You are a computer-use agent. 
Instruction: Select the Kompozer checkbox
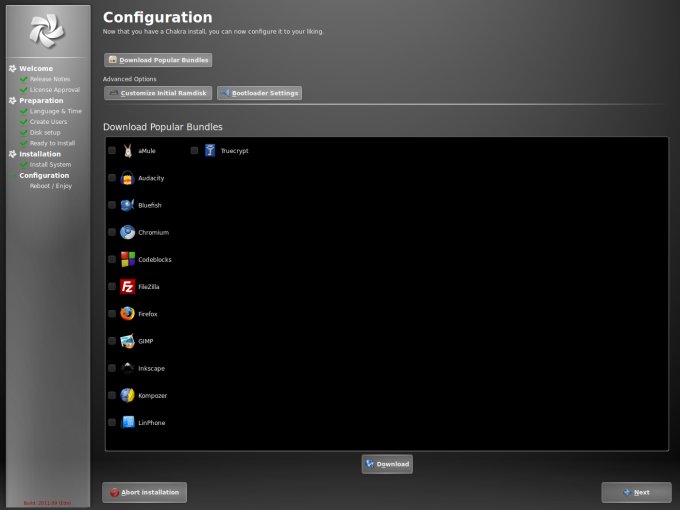pos(112,395)
